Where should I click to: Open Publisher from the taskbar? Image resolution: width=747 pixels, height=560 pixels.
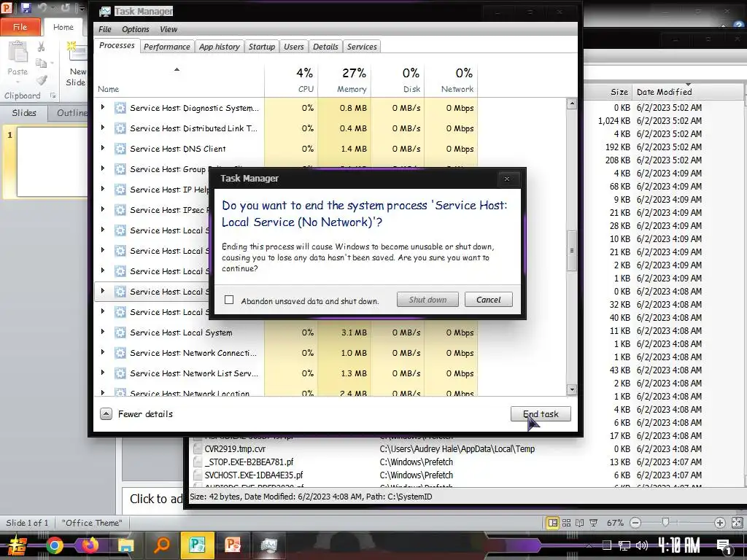197,545
